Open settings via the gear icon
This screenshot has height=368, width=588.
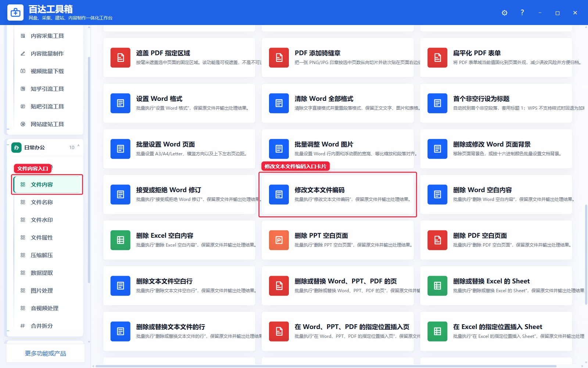click(x=505, y=13)
